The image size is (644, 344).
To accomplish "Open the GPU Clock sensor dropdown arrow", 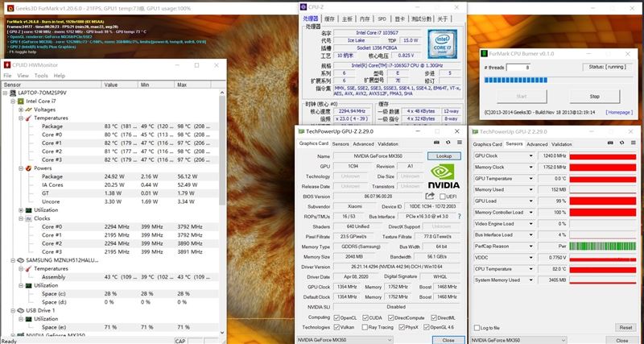I will (530, 156).
